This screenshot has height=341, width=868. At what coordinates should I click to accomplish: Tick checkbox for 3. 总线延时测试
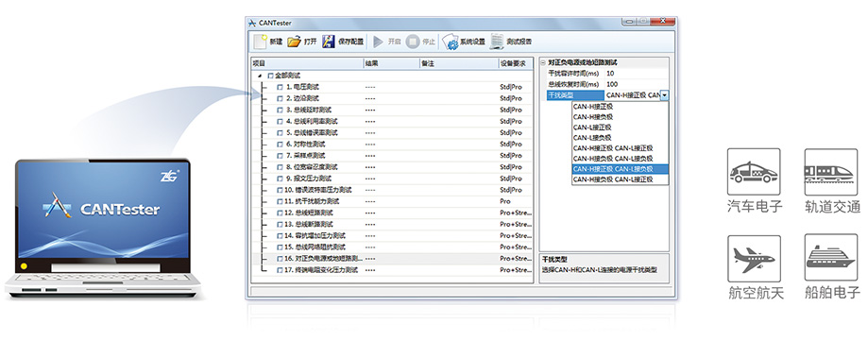tap(281, 111)
